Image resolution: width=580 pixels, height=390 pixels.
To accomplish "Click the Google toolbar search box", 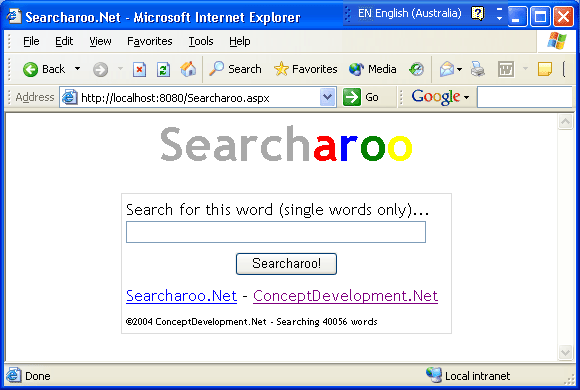I will point(525,97).
